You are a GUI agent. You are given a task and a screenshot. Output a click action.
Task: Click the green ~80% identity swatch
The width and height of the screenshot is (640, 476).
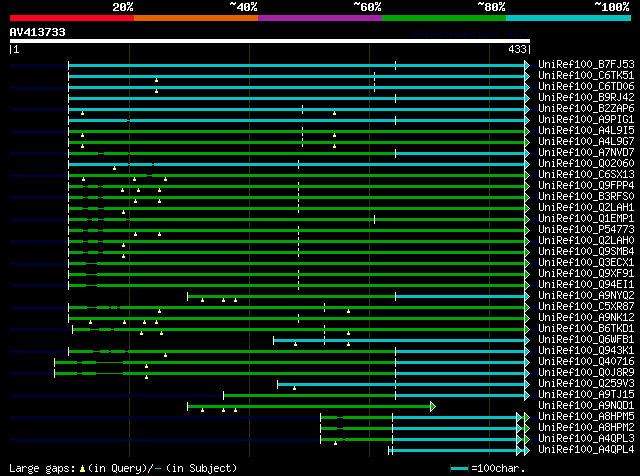(x=444, y=18)
